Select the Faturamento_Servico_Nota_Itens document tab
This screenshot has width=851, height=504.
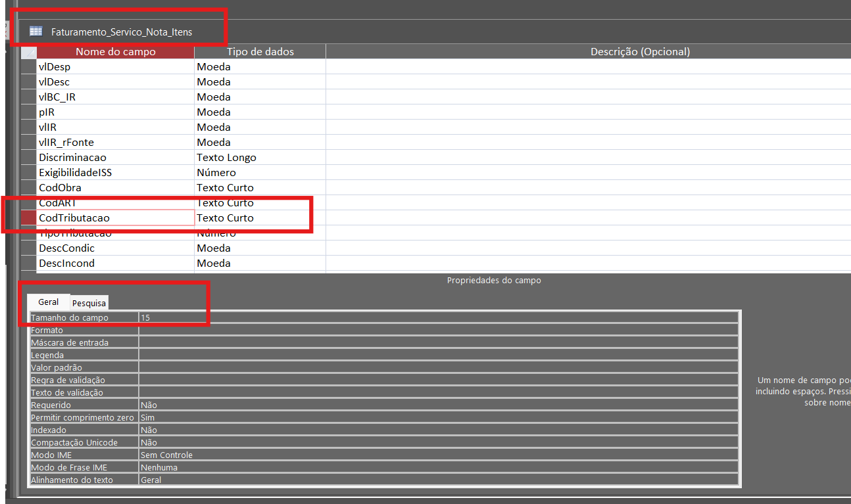coord(122,32)
